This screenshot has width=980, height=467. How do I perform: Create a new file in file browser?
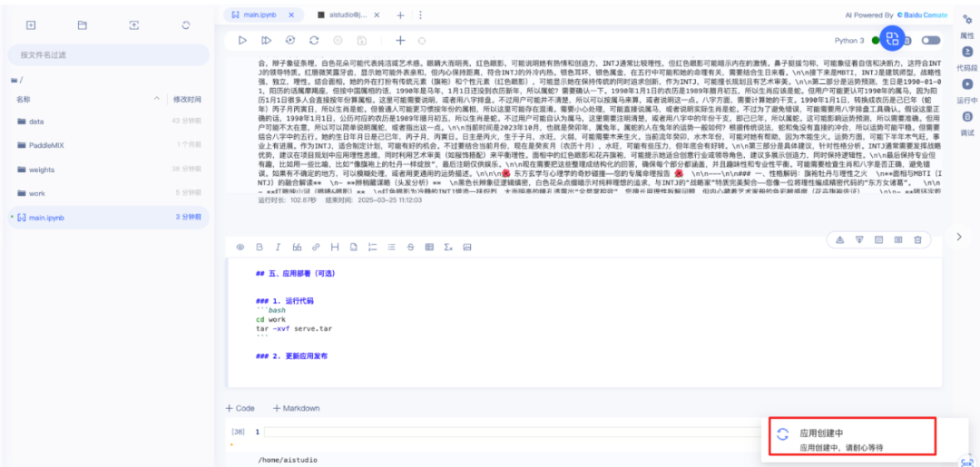[x=30, y=25]
